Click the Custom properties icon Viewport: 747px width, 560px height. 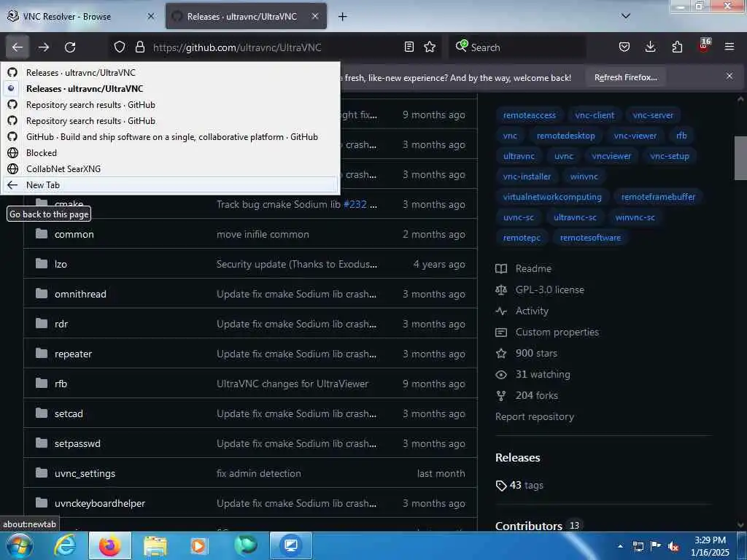[501, 332]
